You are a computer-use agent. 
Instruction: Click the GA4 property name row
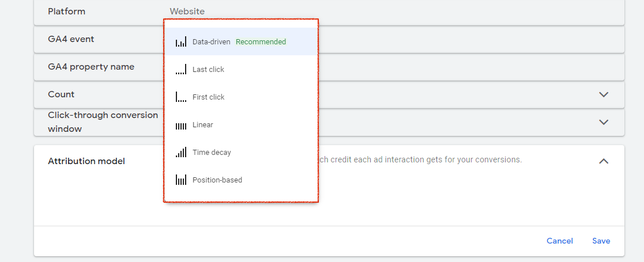point(329,67)
